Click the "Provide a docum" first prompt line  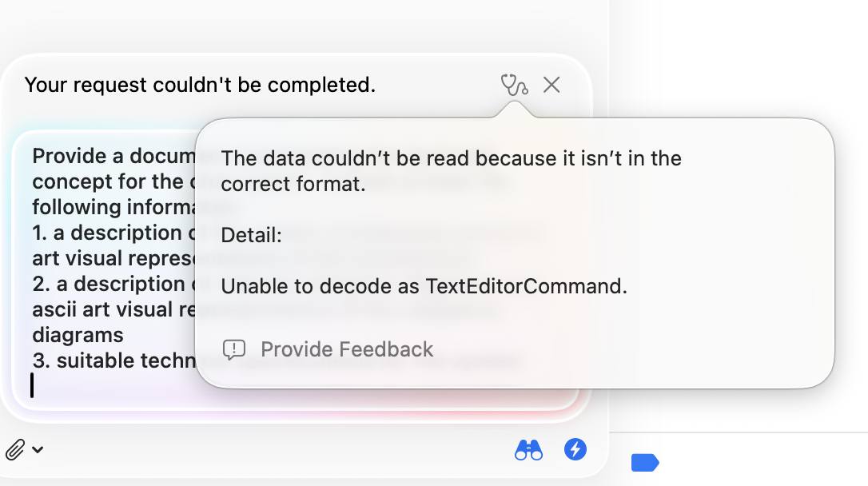click(112, 156)
